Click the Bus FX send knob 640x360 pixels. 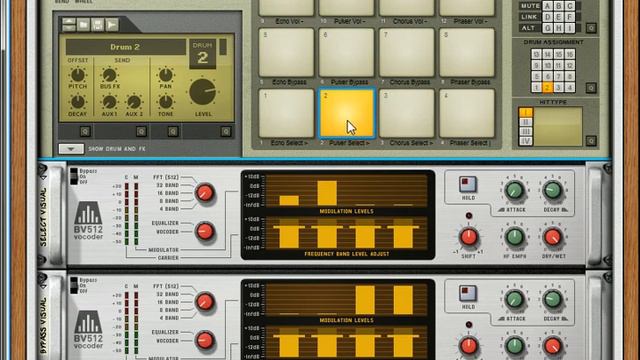click(109, 75)
